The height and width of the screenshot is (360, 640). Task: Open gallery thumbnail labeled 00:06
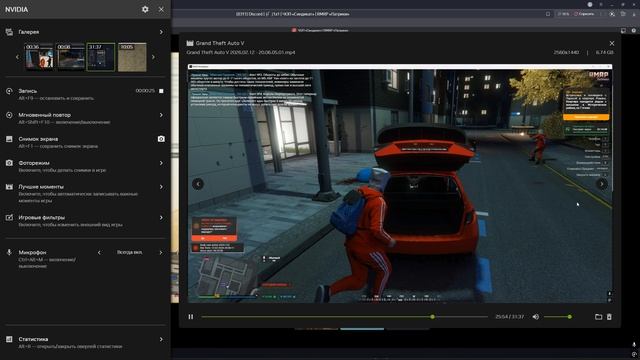pos(70,57)
